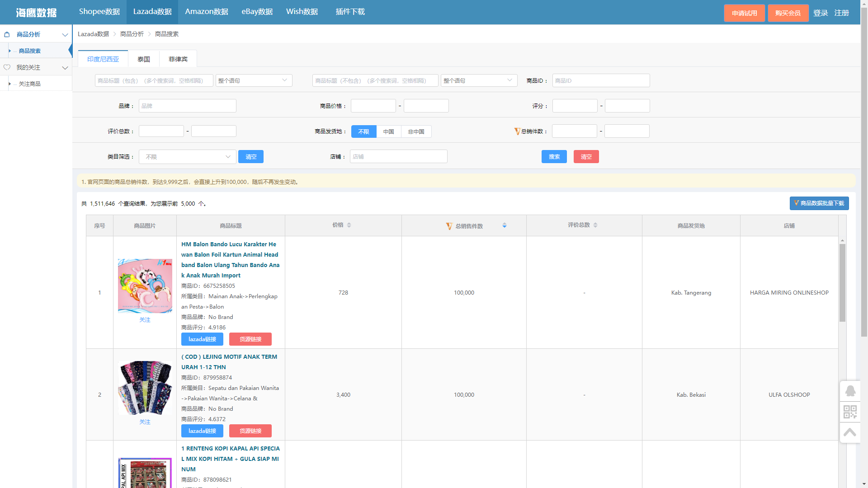The width and height of the screenshot is (868, 488).
Task: Click the back-to-top arrow icon
Action: [850, 432]
